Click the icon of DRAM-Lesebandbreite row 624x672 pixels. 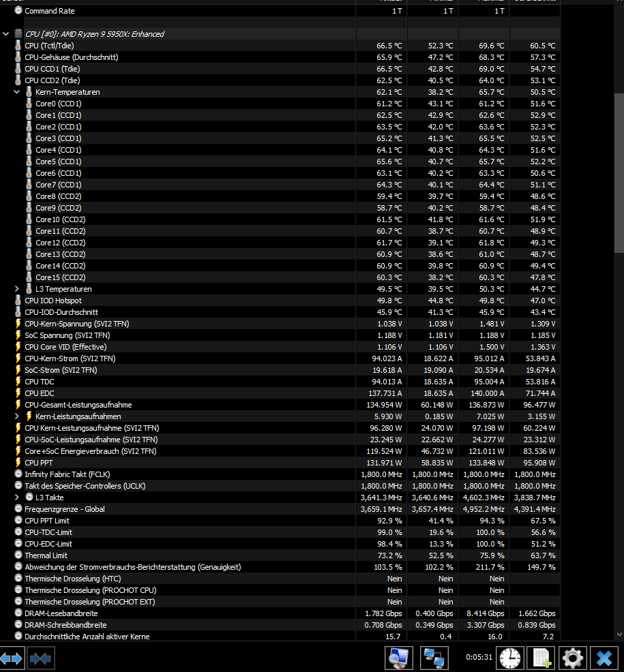click(18, 613)
